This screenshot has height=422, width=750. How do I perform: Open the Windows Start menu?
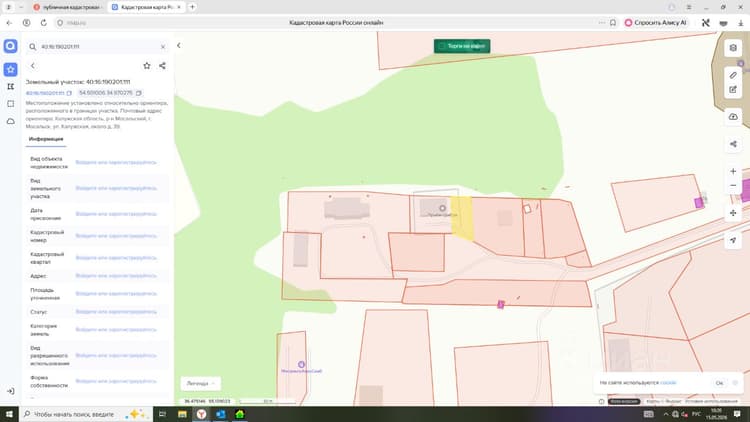(9, 414)
